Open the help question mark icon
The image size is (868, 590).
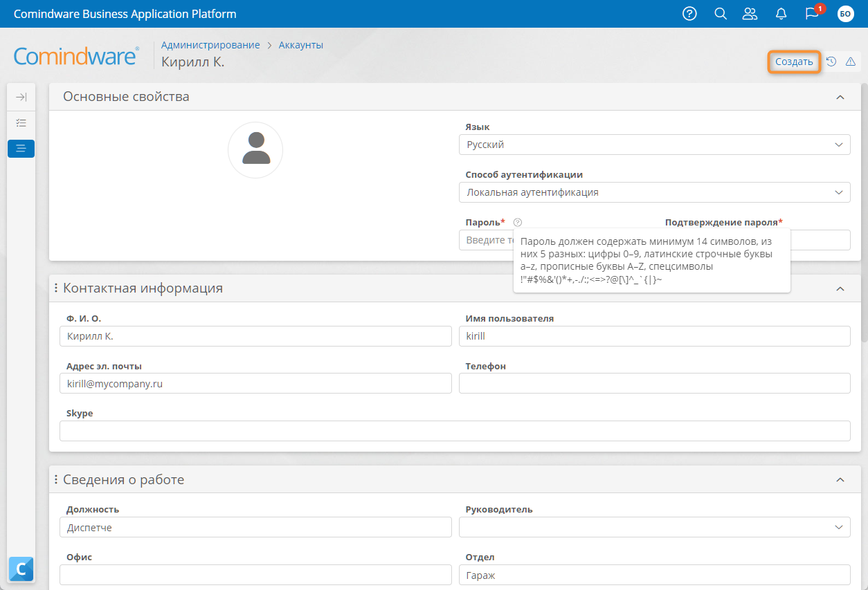coord(689,14)
